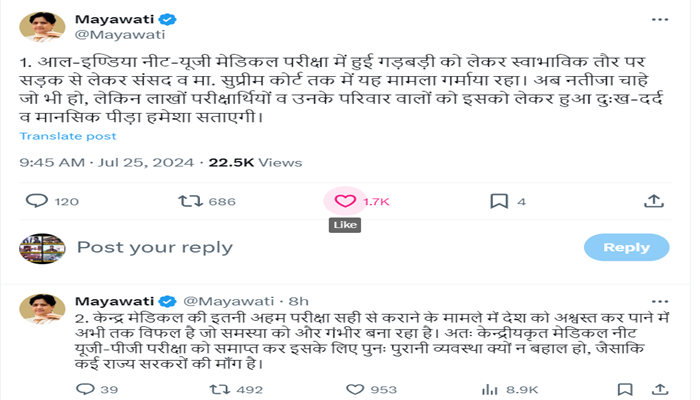Image resolution: width=700 pixels, height=400 pixels.
Task: Open replies on the main post (120)
Action: pyautogui.click(x=37, y=201)
